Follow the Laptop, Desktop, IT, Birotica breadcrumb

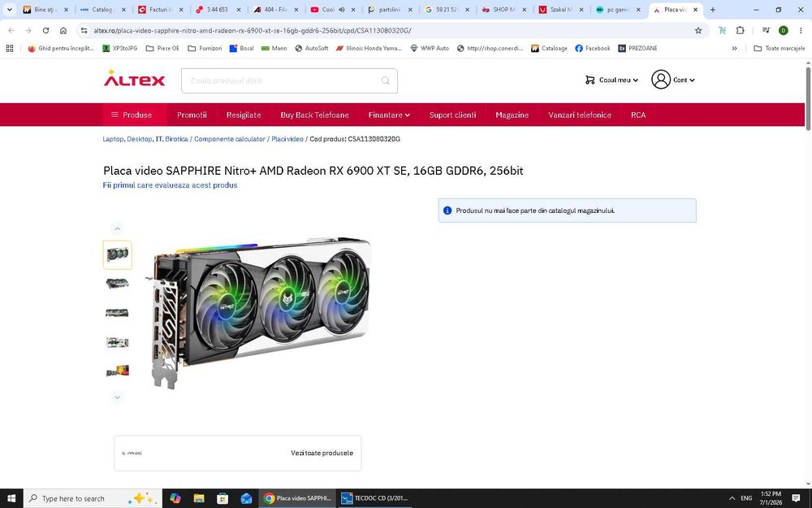145,139
